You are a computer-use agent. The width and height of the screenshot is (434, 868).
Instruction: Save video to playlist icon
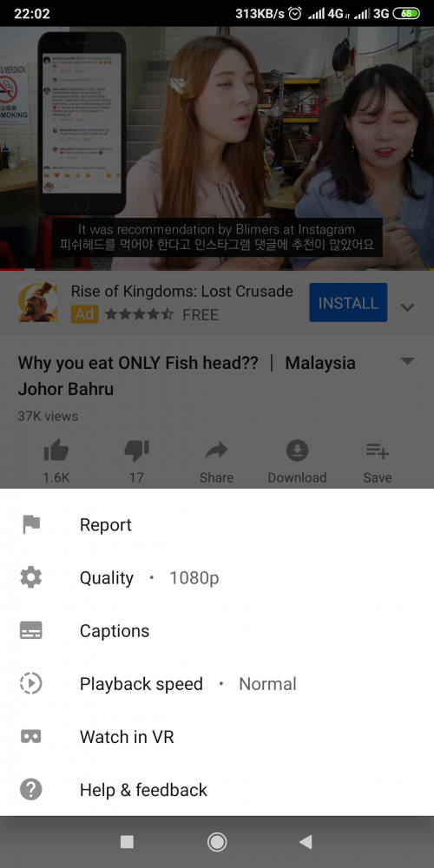[378, 451]
